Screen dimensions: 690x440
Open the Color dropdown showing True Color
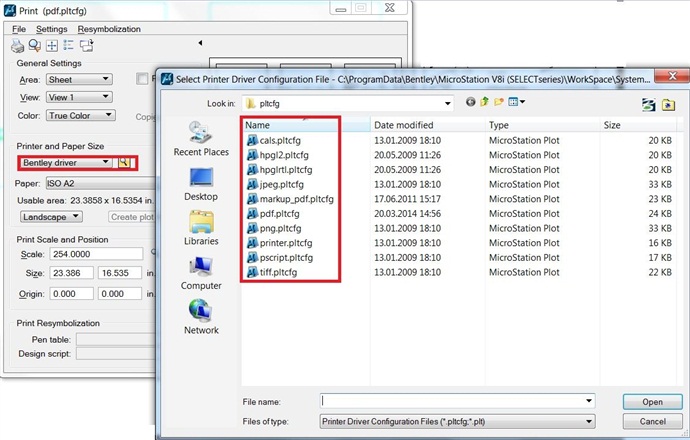click(x=78, y=115)
